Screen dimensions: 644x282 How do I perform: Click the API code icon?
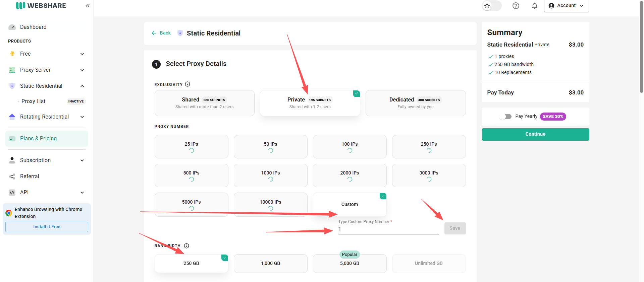tap(12, 193)
